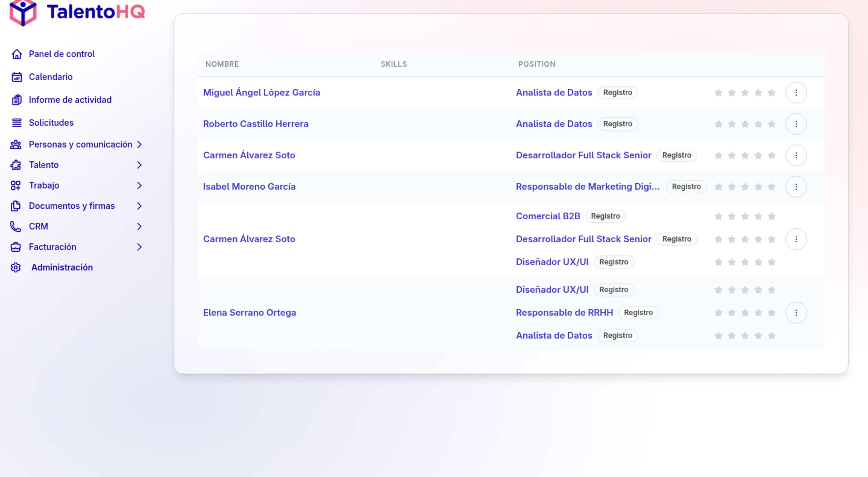Expand the Trabajo submenu chevron
This screenshot has width=868, height=477.
(139, 185)
